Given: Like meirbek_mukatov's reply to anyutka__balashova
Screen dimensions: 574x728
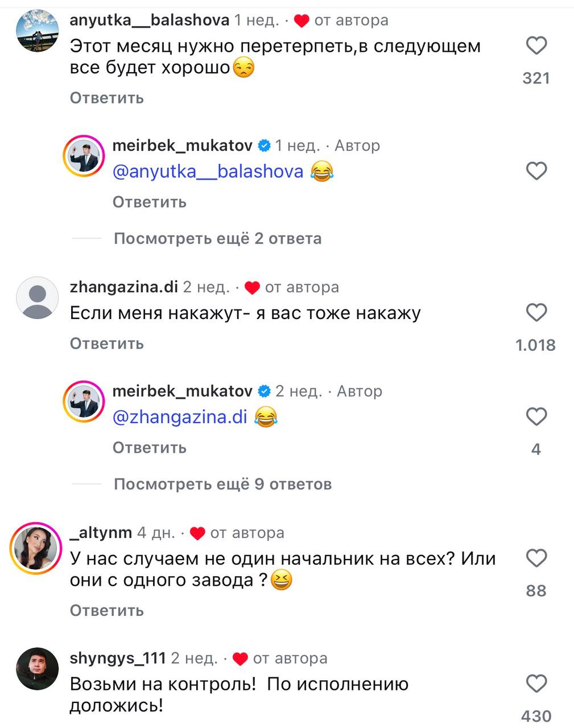Looking at the screenshot, I should (x=536, y=171).
